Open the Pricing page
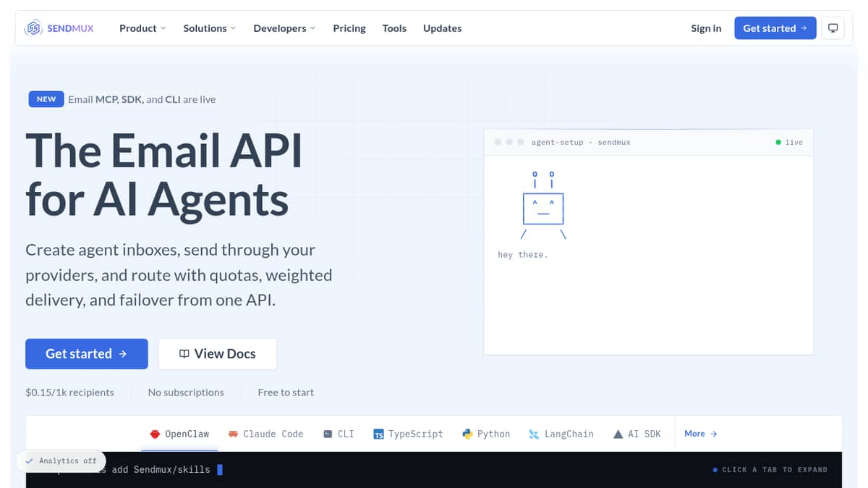The width and height of the screenshot is (868, 488). (349, 28)
